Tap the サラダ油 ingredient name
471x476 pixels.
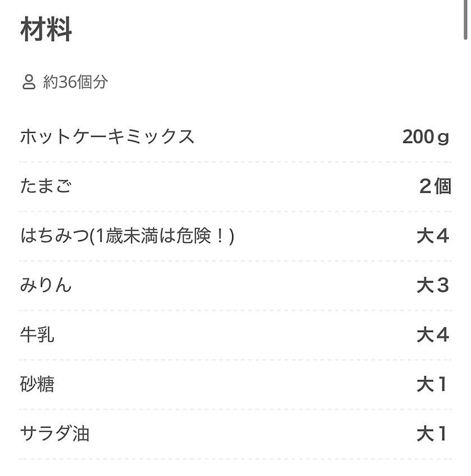coord(54,433)
